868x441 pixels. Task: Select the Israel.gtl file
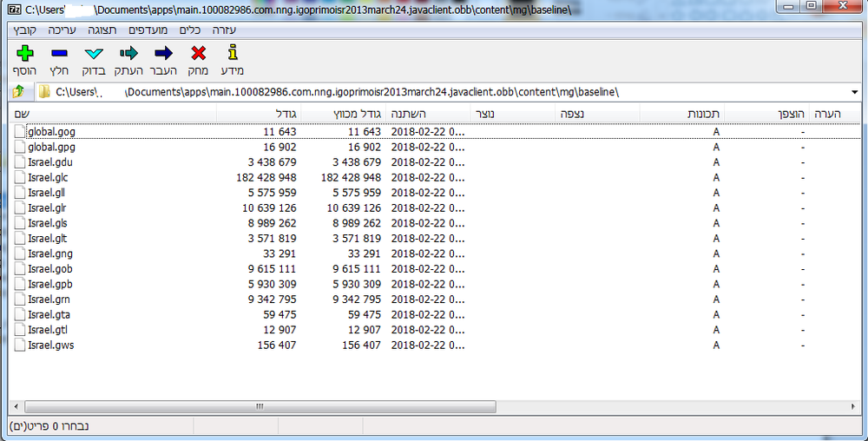pyautogui.click(x=48, y=330)
